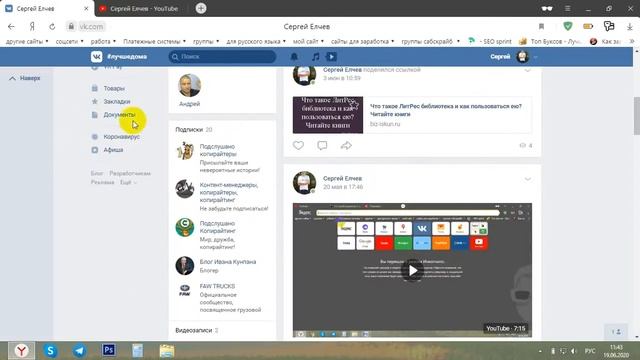The image size is (640, 360).
Task: Share the LitRes link post
Action: [x=346, y=145]
